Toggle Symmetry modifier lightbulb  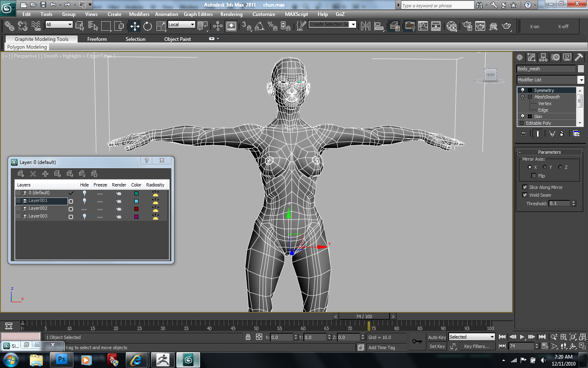point(522,90)
